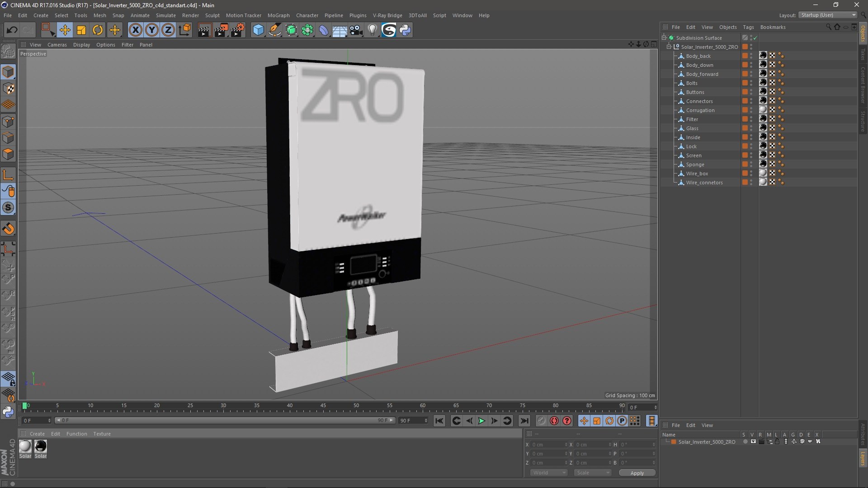Click the Python script icon in toolbar
This screenshot has height=488, width=868.
pyautogui.click(x=405, y=30)
